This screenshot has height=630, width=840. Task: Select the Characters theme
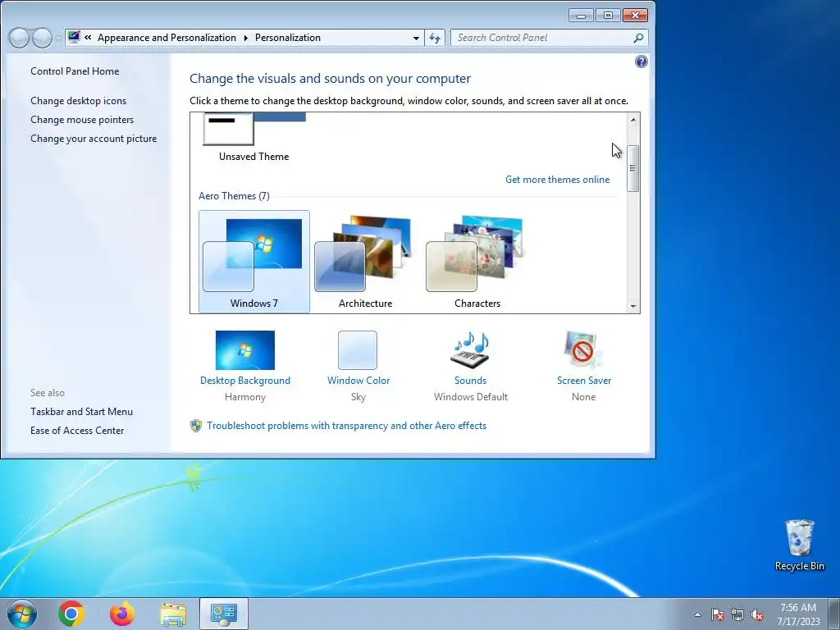click(x=477, y=262)
